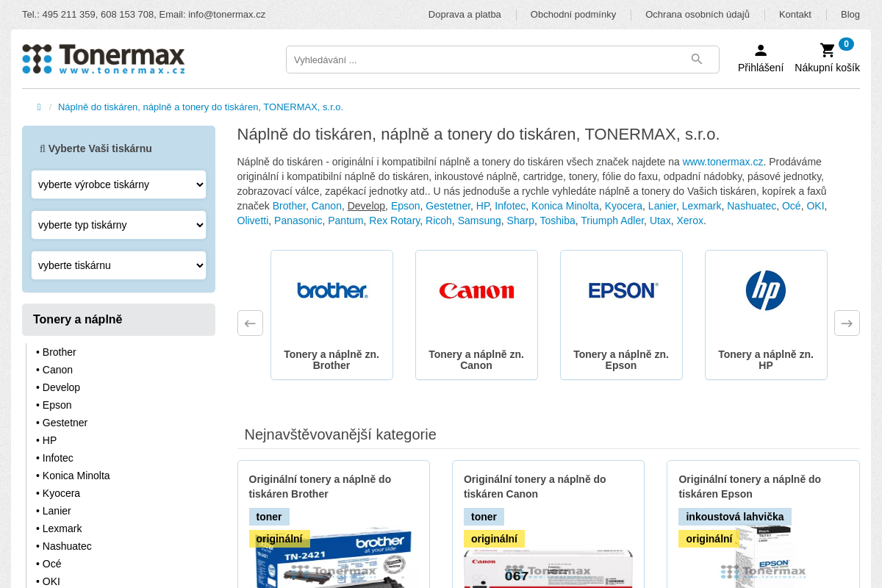Open 'Tonery a náplně zn. Epson' card title

click(621, 359)
